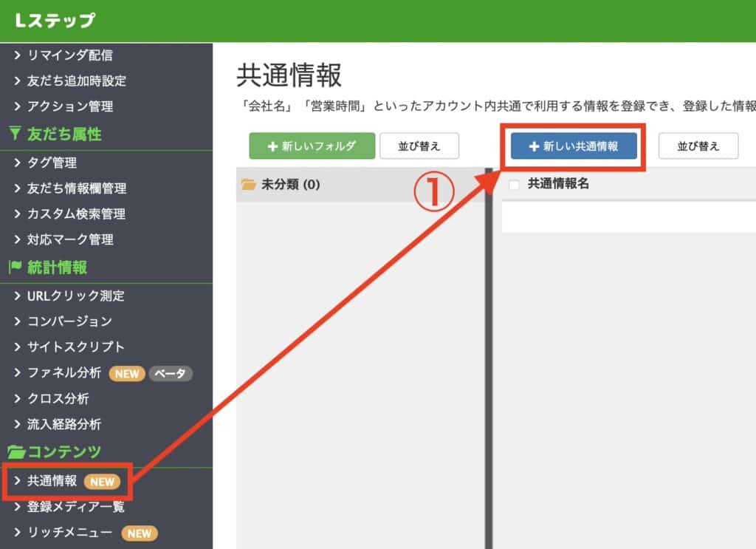The image size is (756, 549).
Task: Open 登録メディア一覧 in sidebar
Action: pyautogui.click(x=76, y=507)
